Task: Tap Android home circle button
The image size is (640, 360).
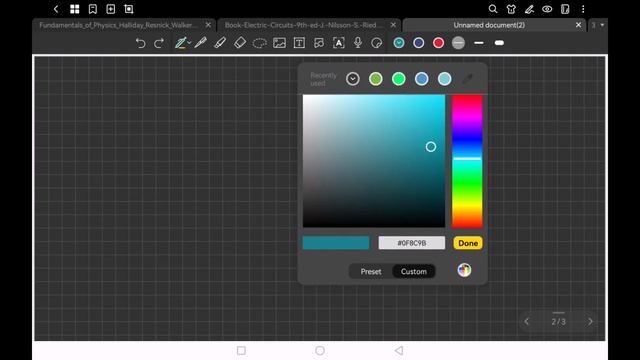Action: pyautogui.click(x=320, y=351)
